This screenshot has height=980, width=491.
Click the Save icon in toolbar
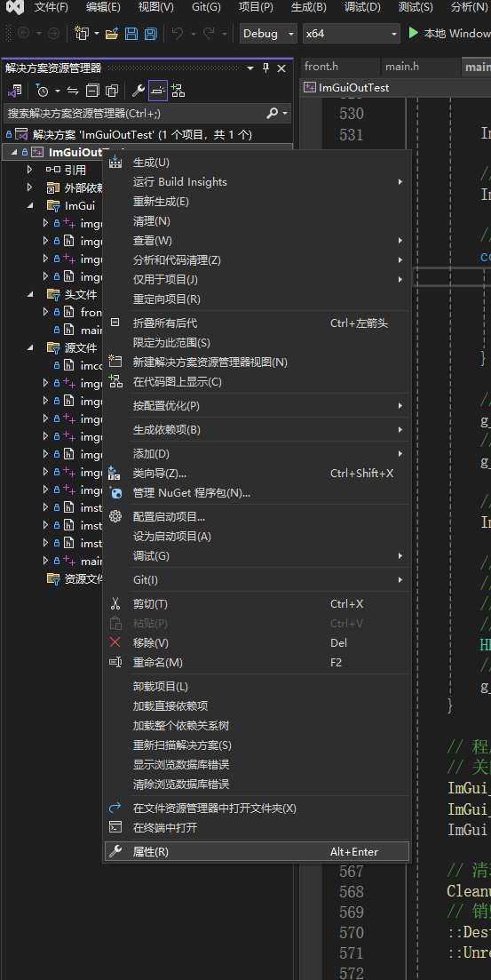131,33
